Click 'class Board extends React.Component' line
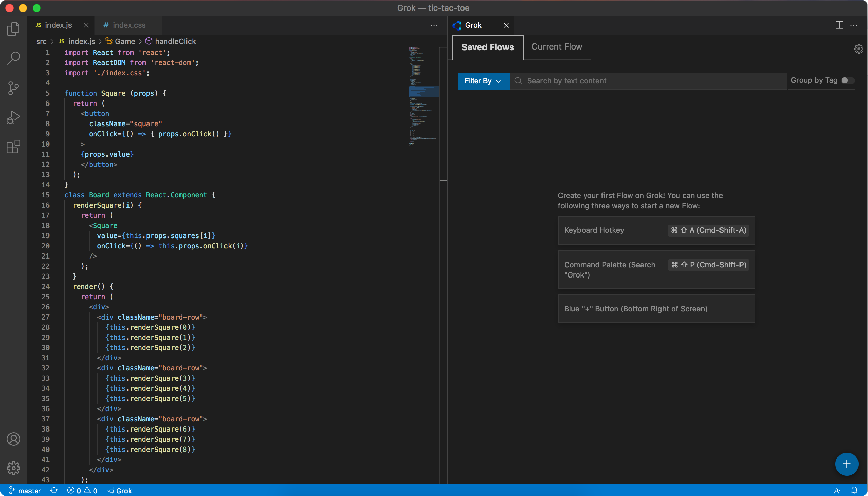The image size is (868, 496). (140, 195)
